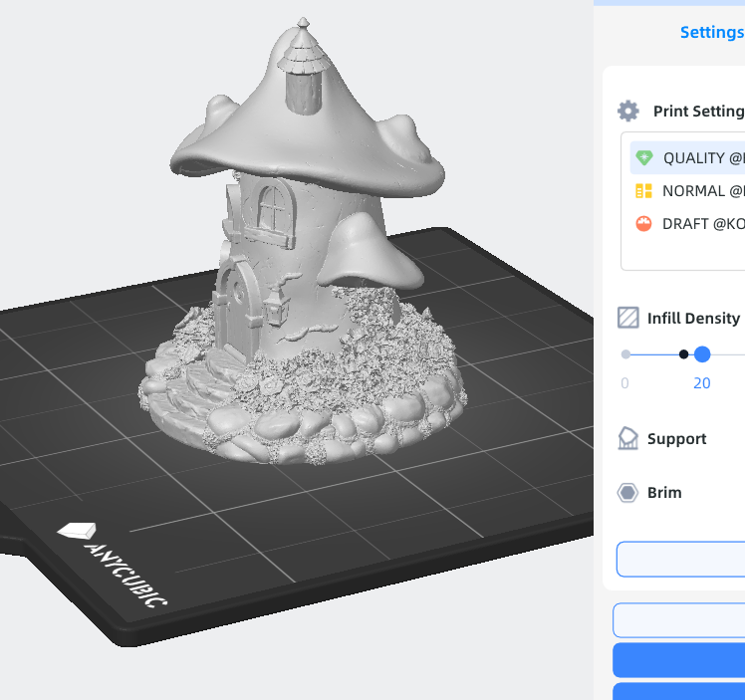745x700 pixels.
Task: Click the Support option label
Action: (676, 439)
